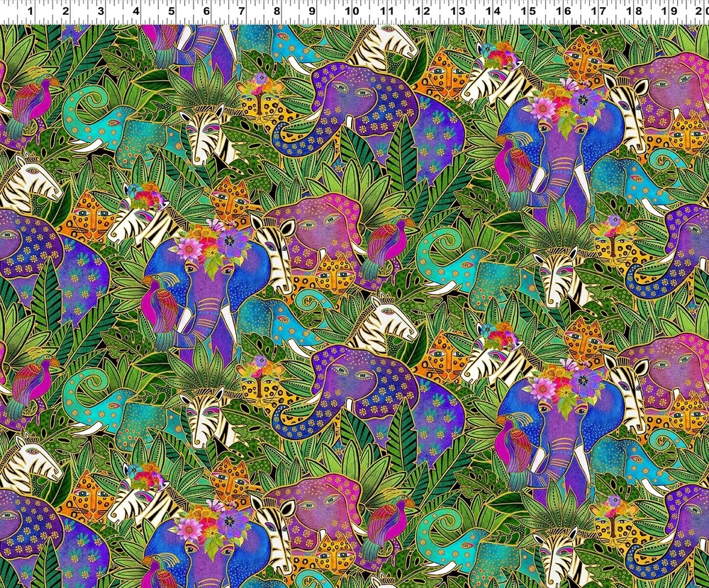Select ruler marking number 14
This screenshot has width=709, height=588.
click(493, 11)
